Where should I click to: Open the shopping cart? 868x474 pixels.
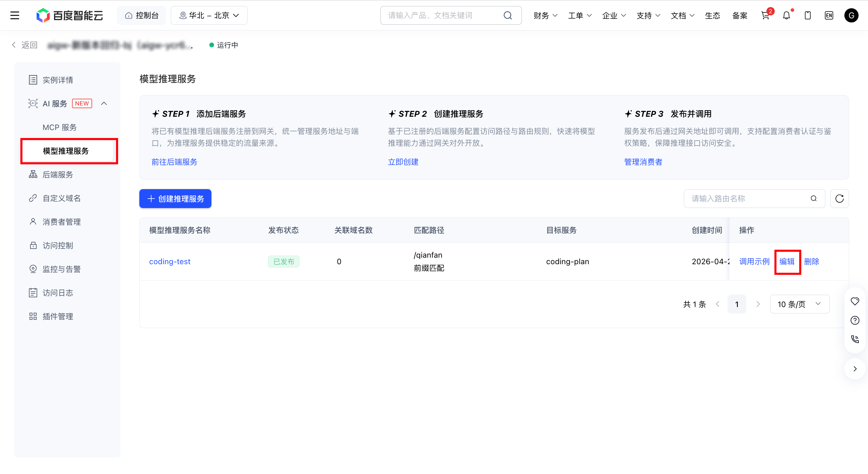[x=766, y=15]
